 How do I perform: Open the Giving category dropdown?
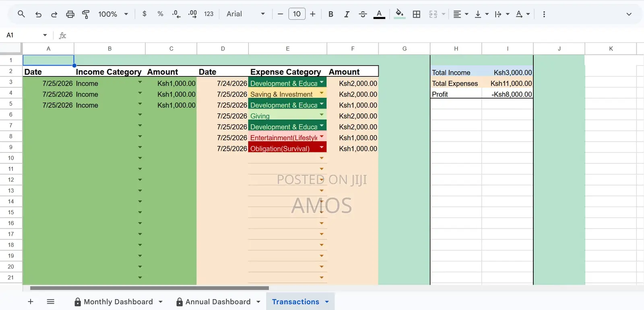322,115
